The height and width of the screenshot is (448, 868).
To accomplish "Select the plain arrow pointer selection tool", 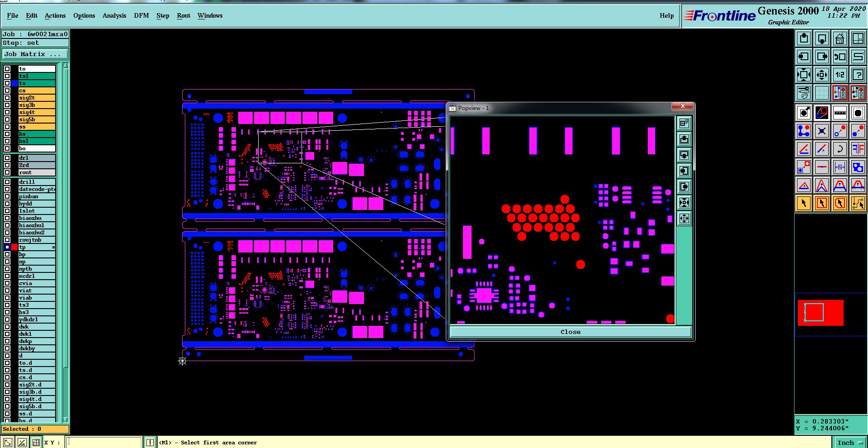I will click(x=804, y=203).
